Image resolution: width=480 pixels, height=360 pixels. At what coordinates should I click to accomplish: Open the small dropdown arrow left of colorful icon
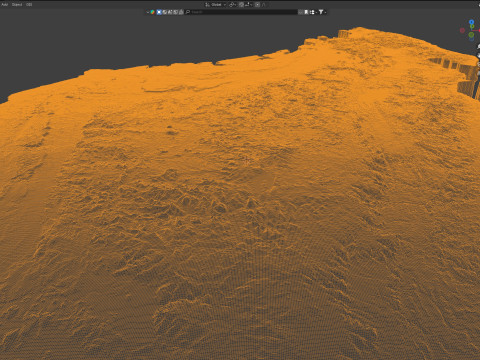tap(148, 12)
